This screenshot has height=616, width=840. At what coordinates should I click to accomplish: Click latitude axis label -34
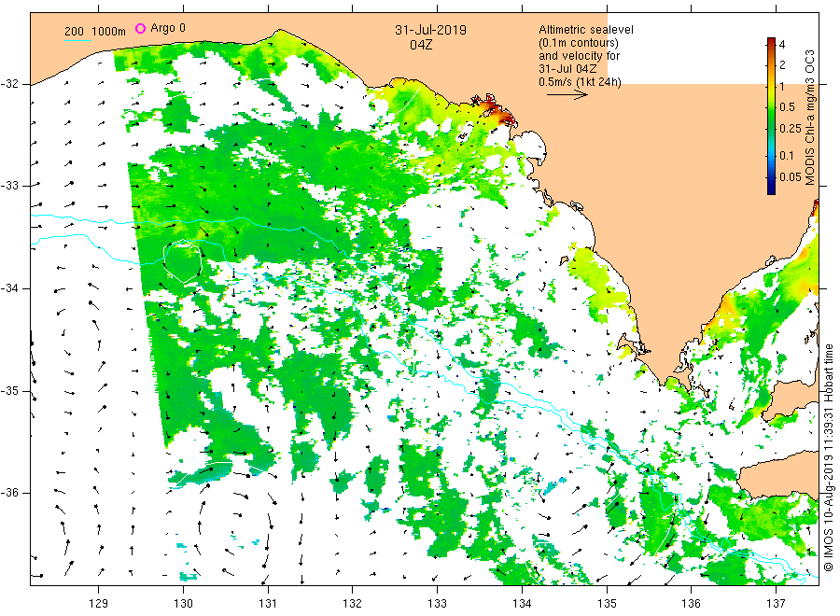coord(9,288)
